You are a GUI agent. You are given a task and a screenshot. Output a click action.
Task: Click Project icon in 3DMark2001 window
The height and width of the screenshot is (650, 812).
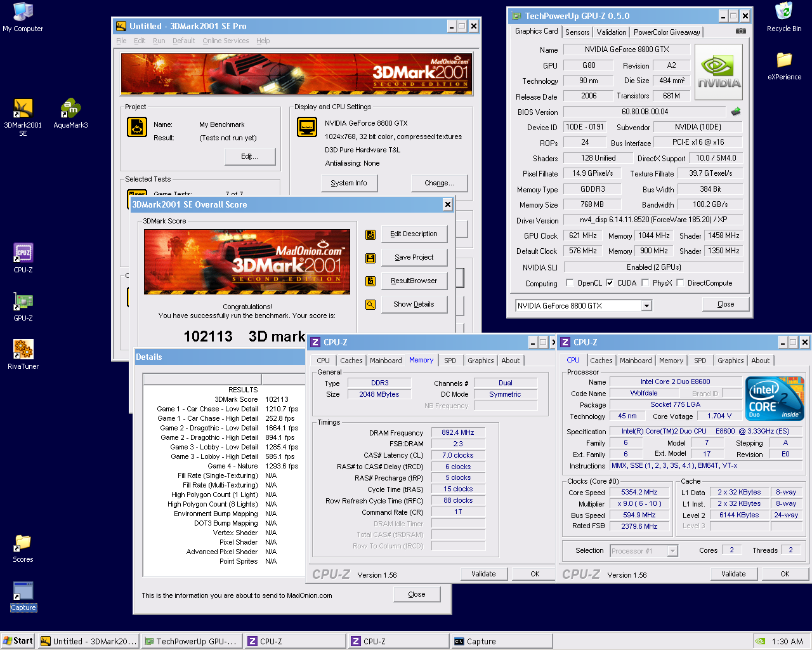(x=137, y=127)
